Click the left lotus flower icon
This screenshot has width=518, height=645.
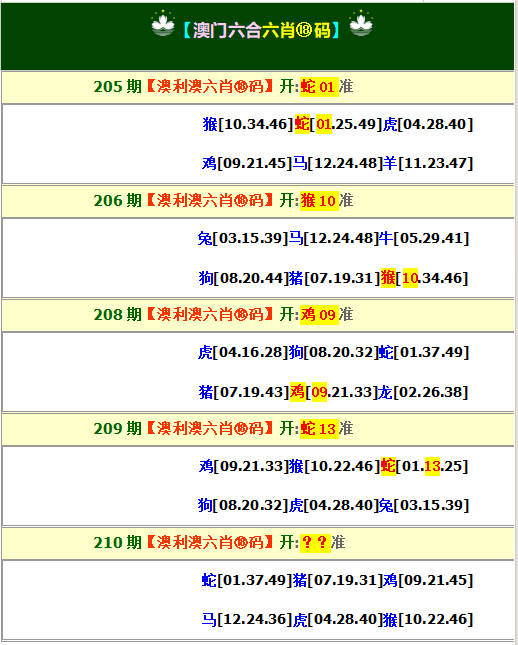(163, 23)
